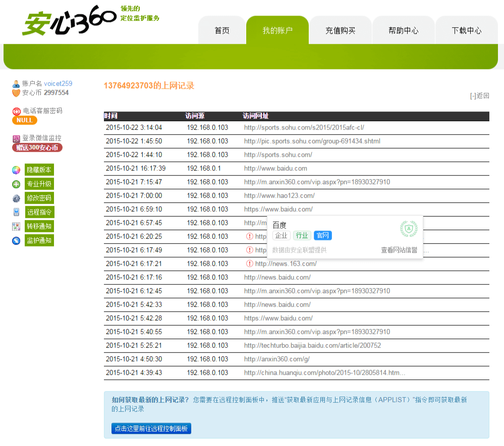Screen dimensions: 504x446
Task: Click the 官网 tag in 百度 popup
Action: pos(323,236)
